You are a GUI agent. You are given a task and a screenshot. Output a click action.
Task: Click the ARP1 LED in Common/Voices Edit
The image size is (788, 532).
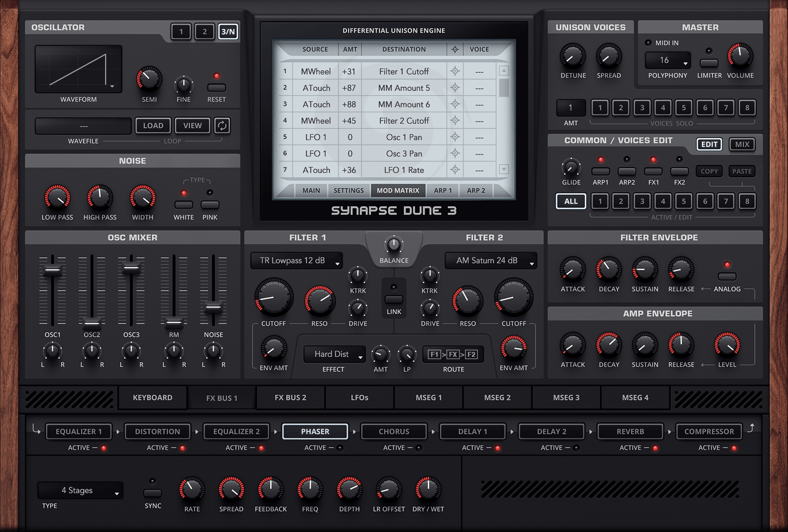[x=600, y=160]
